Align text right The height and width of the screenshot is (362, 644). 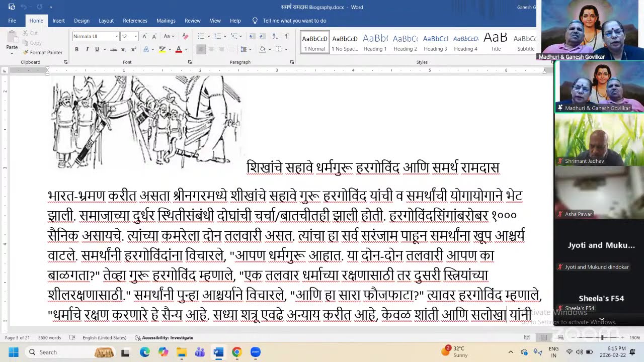221,49
